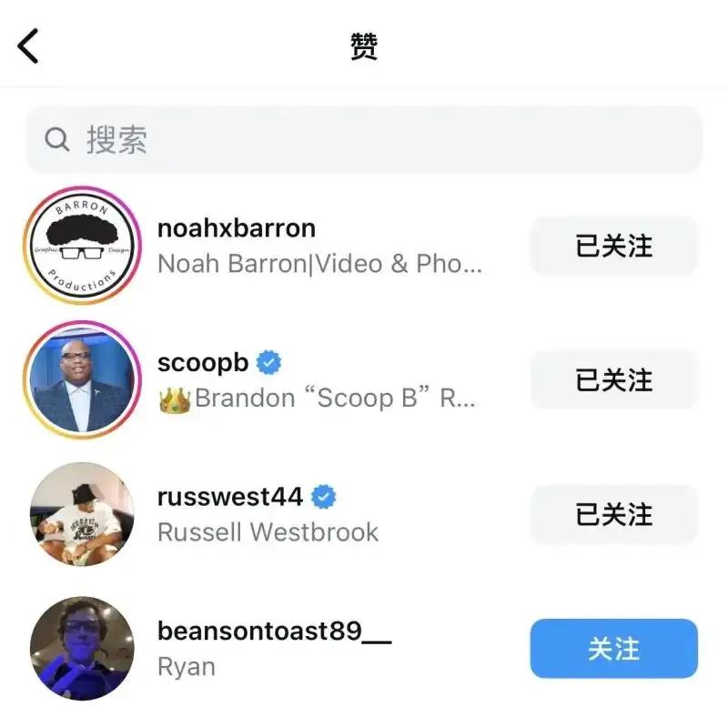Open the russwest44 username link
Image resolution: width=728 pixels, height=707 pixels.
pos(230,497)
